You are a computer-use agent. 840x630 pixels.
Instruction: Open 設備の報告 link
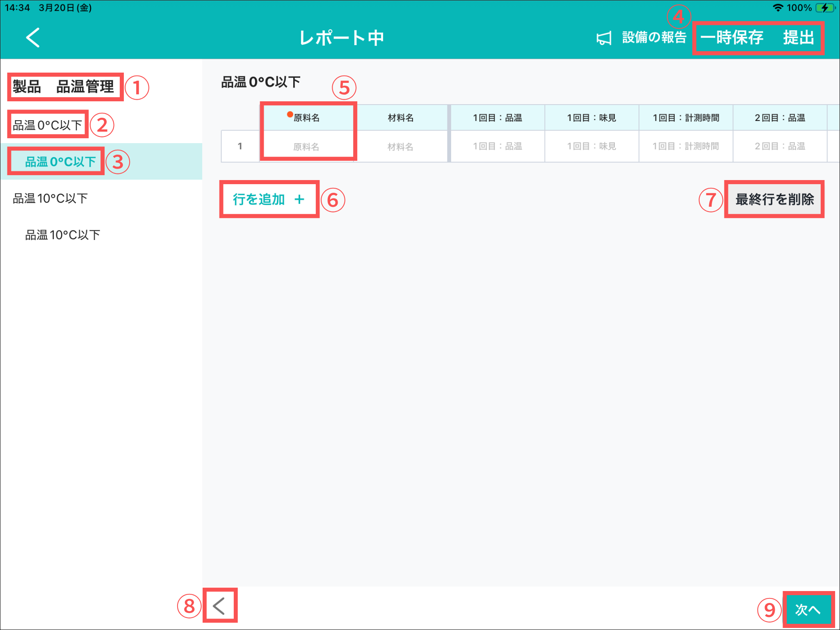coord(654,37)
